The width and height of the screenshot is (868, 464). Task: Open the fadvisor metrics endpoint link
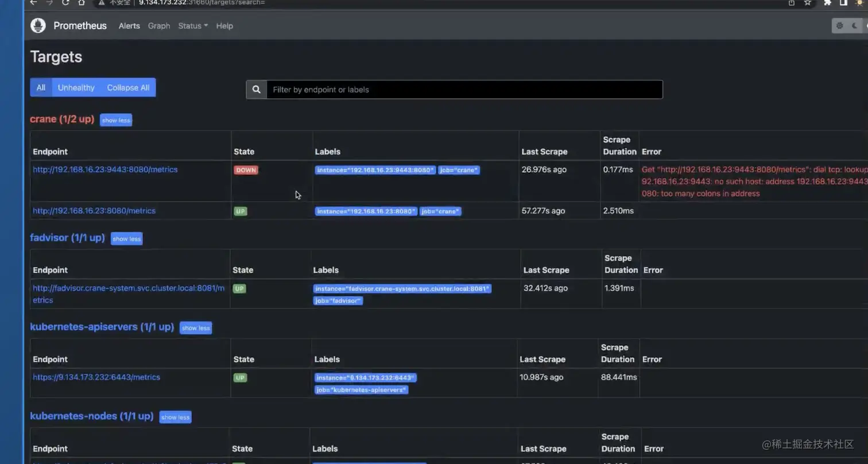[x=129, y=294]
